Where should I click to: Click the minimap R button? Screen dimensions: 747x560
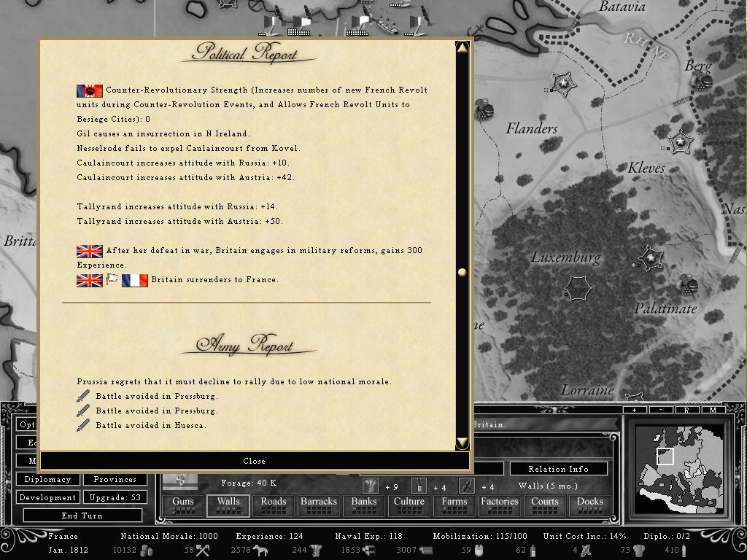pyautogui.click(x=686, y=410)
